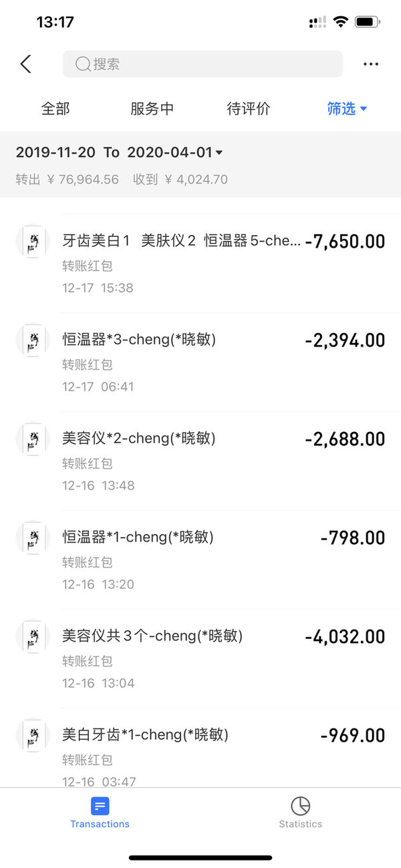This screenshot has width=401, height=868.
Task: Tap the avatar next to 恒温器*3-cheng entry
Action: [x=33, y=340]
